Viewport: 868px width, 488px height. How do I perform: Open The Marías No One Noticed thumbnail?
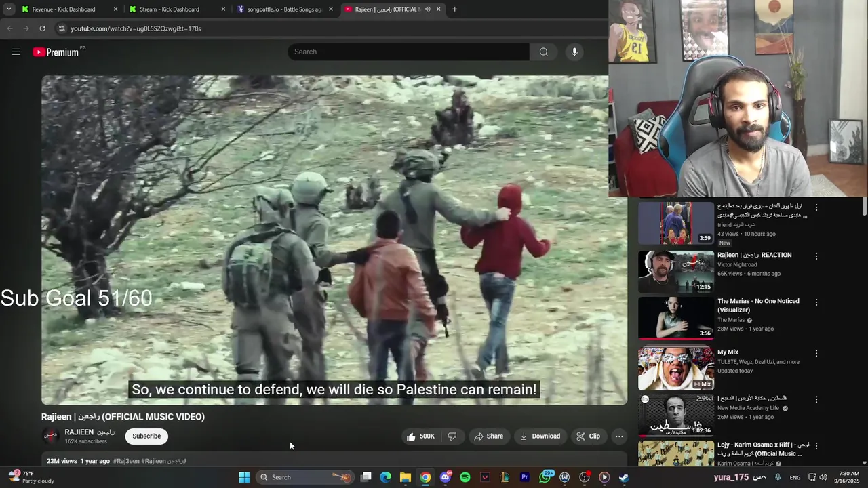[675, 318]
